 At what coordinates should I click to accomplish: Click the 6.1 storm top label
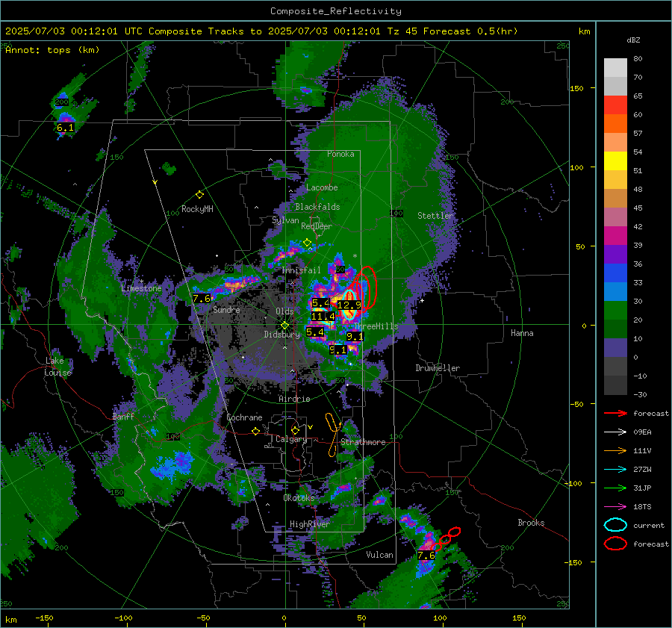click(65, 127)
